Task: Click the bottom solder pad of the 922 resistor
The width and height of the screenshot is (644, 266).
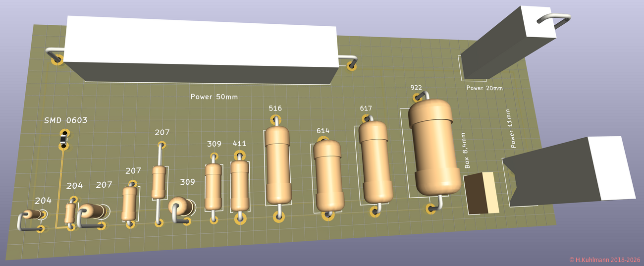Action: tap(429, 210)
